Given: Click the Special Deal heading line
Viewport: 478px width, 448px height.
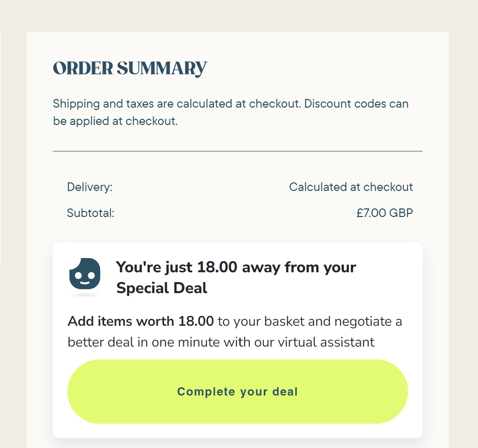Looking at the screenshot, I should pyautogui.click(x=162, y=288).
